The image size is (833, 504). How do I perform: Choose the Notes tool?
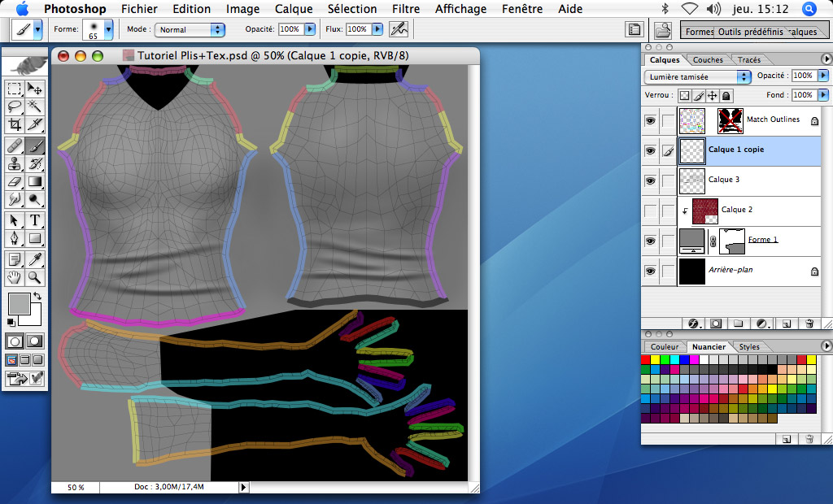click(15, 259)
